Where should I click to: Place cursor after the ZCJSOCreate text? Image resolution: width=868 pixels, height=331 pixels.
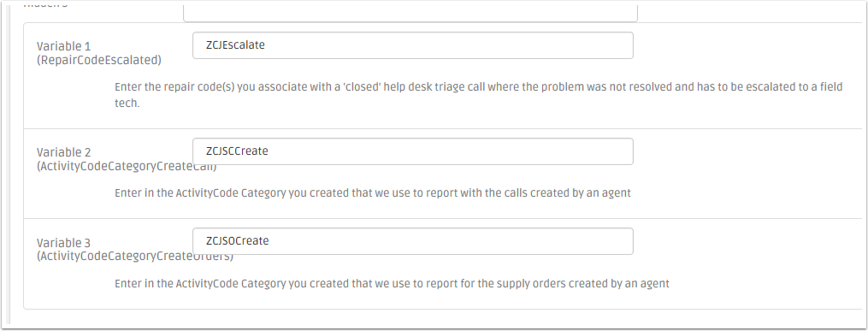point(269,241)
